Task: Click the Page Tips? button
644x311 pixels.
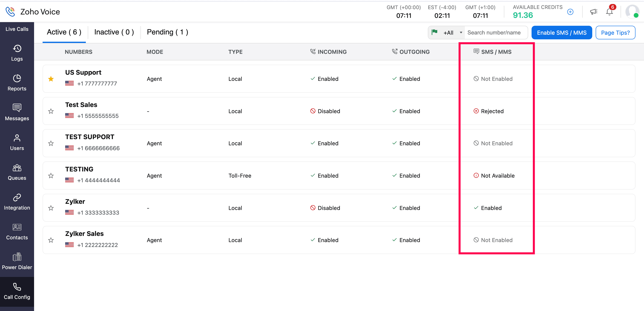Action: pyautogui.click(x=615, y=33)
